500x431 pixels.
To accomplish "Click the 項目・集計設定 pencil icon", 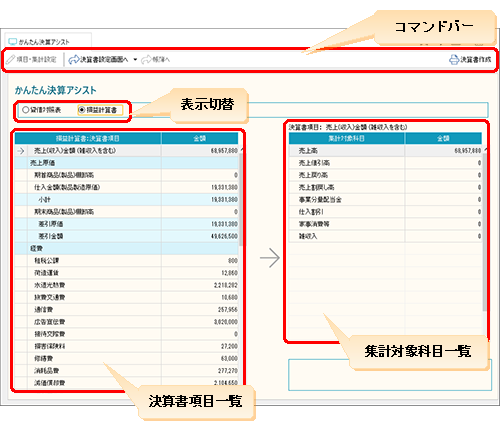I will (x=11, y=60).
